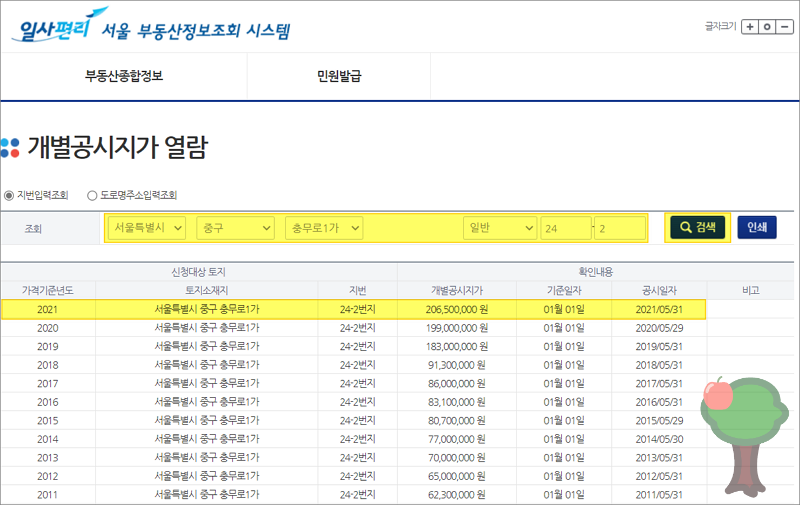Click the 206,500,000 원 price cell
The width and height of the screenshot is (800, 505).
pos(457,310)
